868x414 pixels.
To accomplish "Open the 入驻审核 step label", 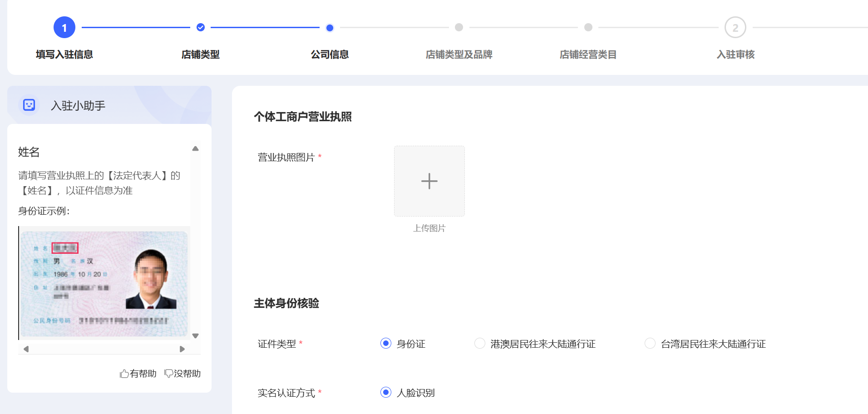I will pyautogui.click(x=735, y=54).
